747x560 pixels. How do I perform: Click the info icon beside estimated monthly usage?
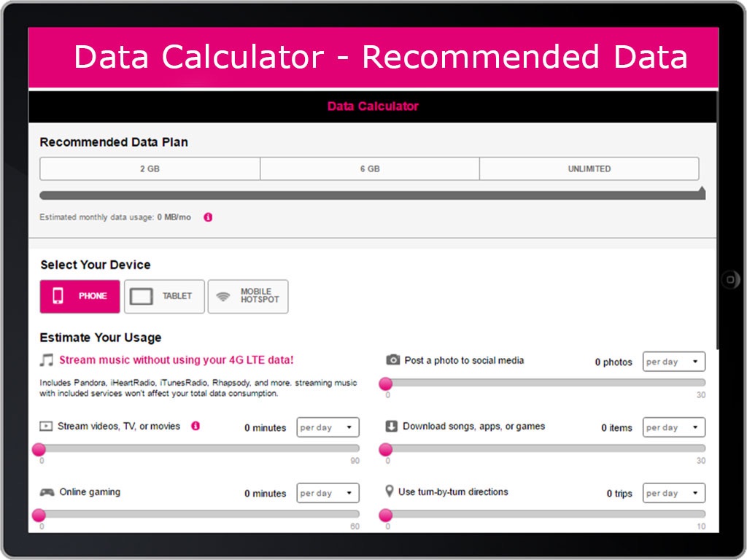(x=208, y=217)
